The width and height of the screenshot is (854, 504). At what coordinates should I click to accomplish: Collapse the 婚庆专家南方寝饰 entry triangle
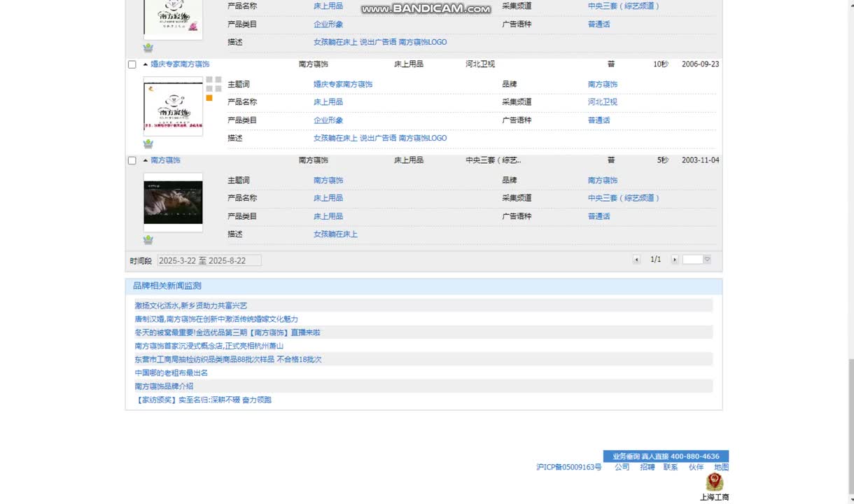point(146,64)
